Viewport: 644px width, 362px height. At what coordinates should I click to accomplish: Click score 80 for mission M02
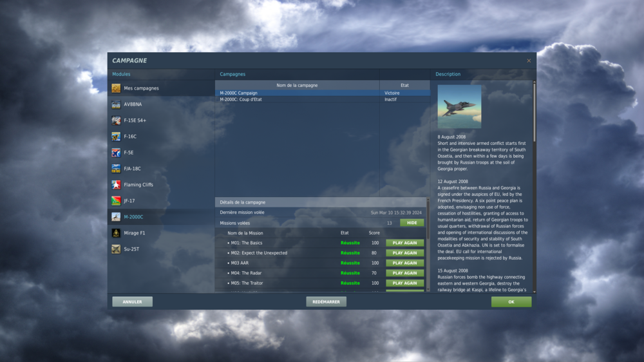[374, 252]
